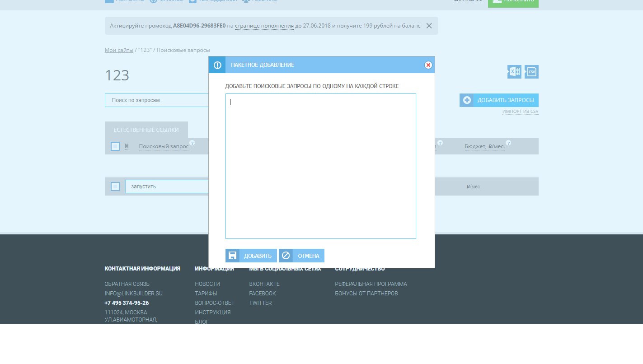The image size is (643, 364).
Task: Click the ДОБАВИТЬ ЗАПРОСЫ button
Action: coord(499,100)
